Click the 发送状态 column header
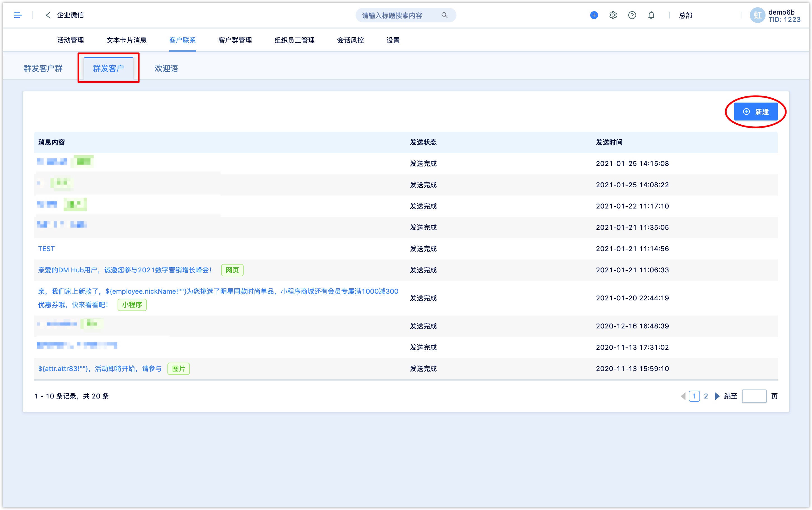The height and width of the screenshot is (510, 812). [x=423, y=142]
